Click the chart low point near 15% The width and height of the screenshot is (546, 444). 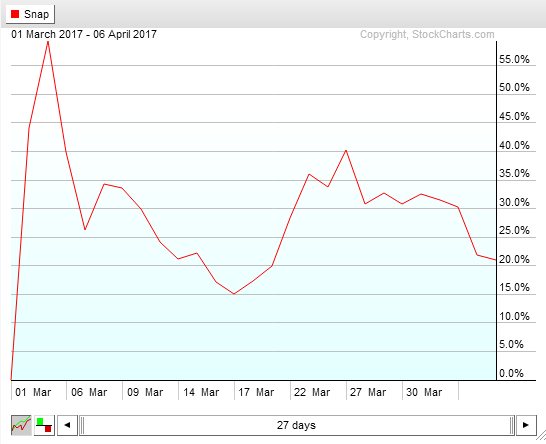[234, 294]
